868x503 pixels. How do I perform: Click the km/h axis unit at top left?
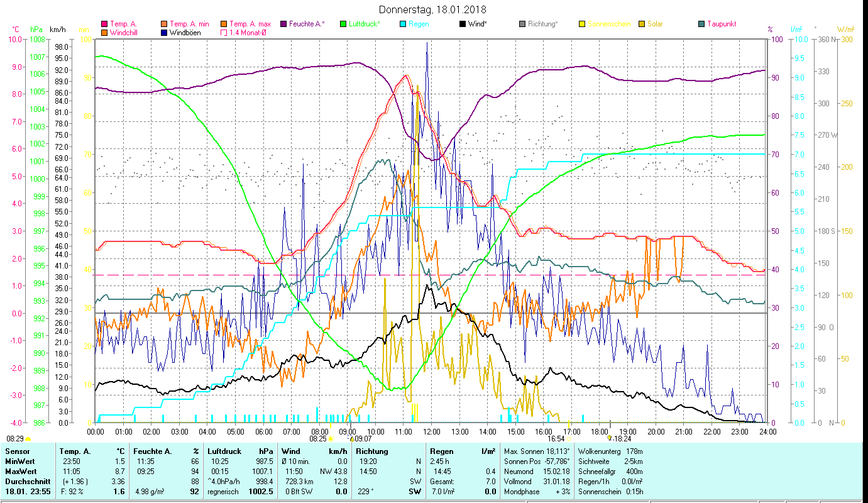point(57,30)
